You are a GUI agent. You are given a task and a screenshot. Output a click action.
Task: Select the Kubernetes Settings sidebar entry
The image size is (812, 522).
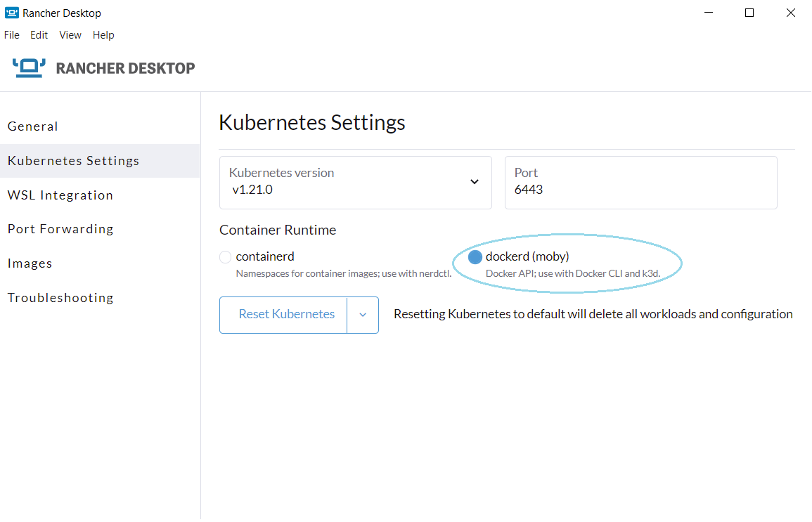73,160
